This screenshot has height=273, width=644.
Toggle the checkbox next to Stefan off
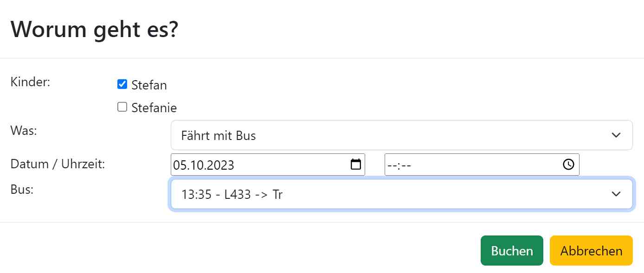[122, 84]
